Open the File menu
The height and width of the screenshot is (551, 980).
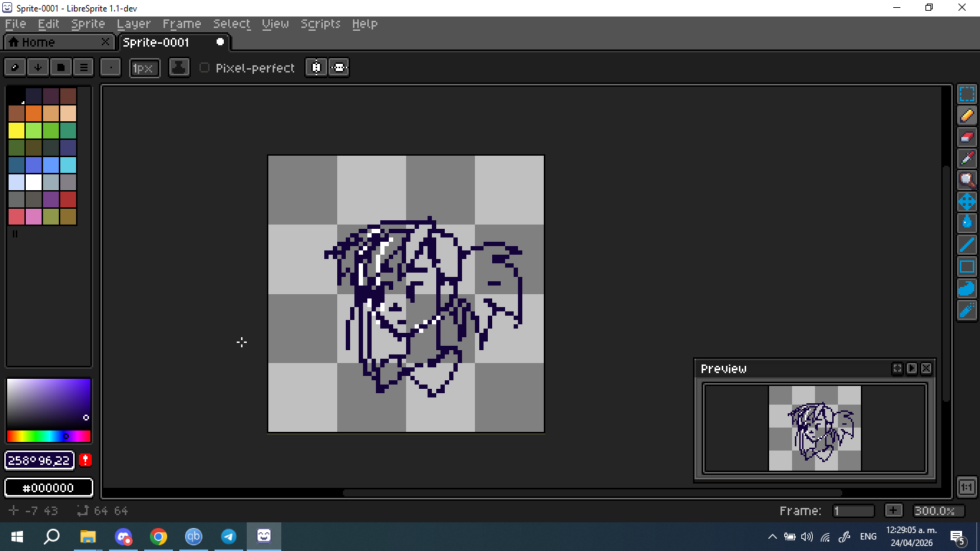point(15,24)
